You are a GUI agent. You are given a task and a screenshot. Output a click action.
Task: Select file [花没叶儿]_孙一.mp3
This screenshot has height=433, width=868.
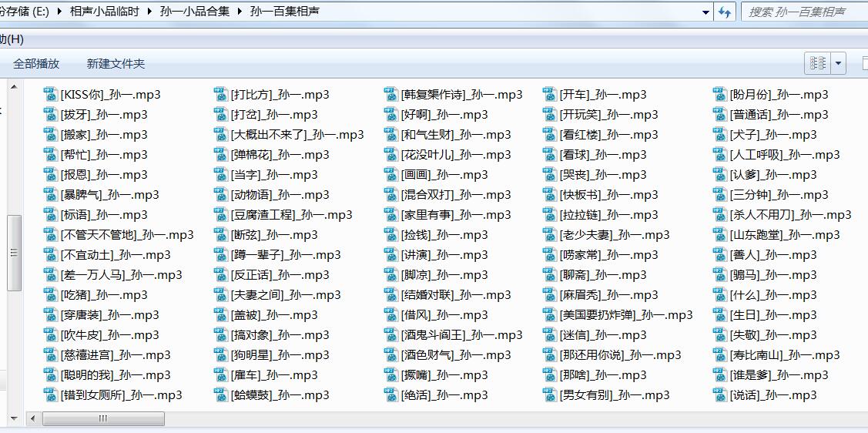pos(447,155)
